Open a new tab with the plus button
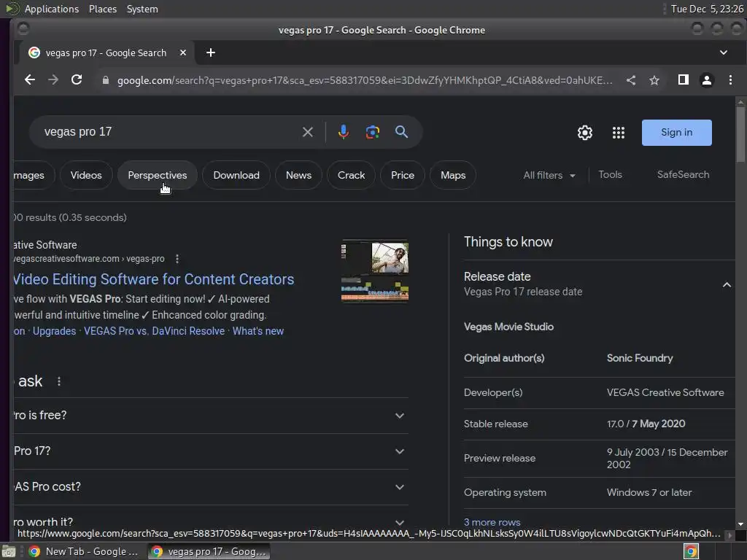Screen dimensions: 747x560 point(211,52)
